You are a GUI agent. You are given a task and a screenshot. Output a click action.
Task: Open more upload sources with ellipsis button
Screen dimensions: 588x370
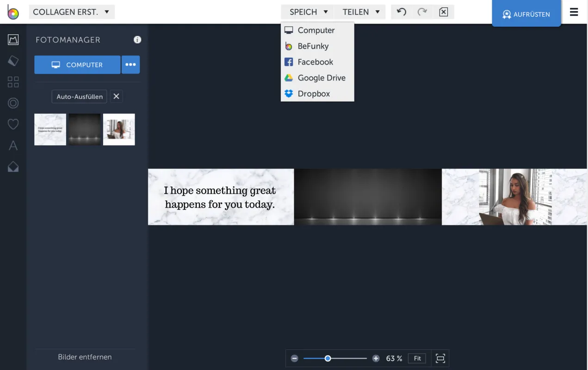(130, 65)
